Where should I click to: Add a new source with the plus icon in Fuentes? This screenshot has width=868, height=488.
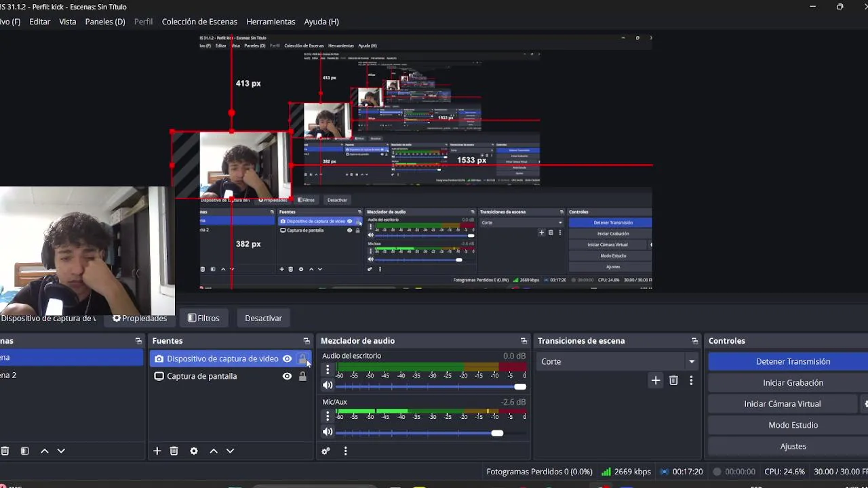pyautogui.click(x=157, y=451)
